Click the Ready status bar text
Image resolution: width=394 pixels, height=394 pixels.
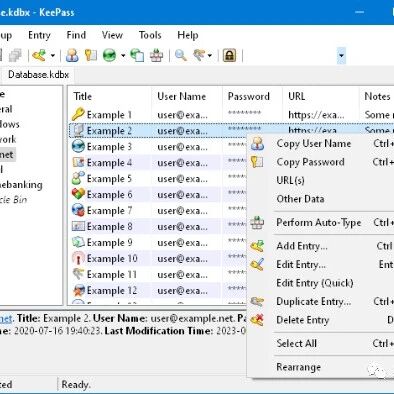click(76, 384)
